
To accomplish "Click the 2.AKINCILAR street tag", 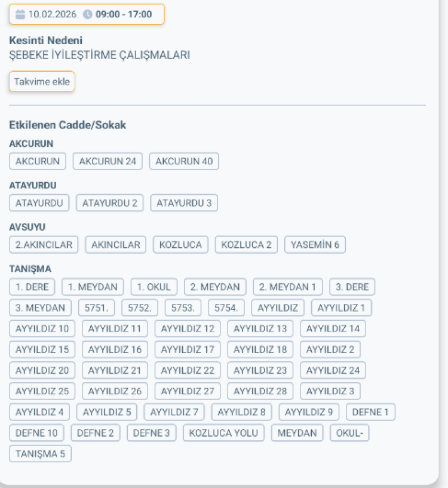I will [44, 245].
